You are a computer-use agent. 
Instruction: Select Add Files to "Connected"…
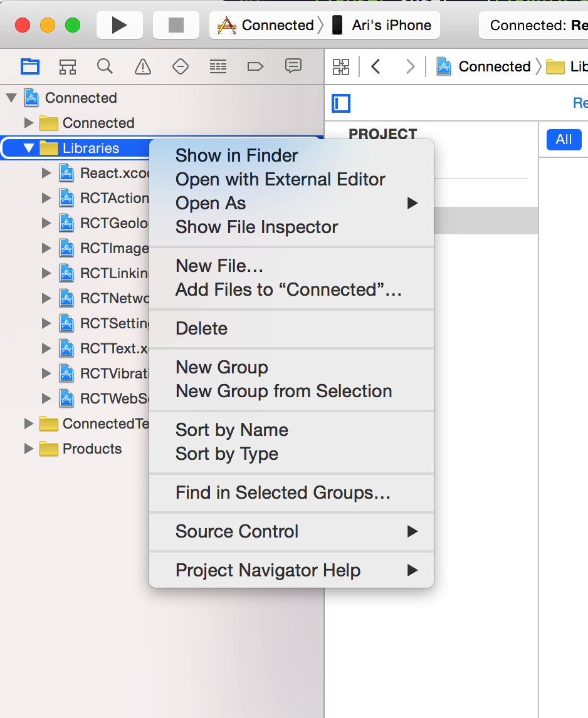coord(289,290)
